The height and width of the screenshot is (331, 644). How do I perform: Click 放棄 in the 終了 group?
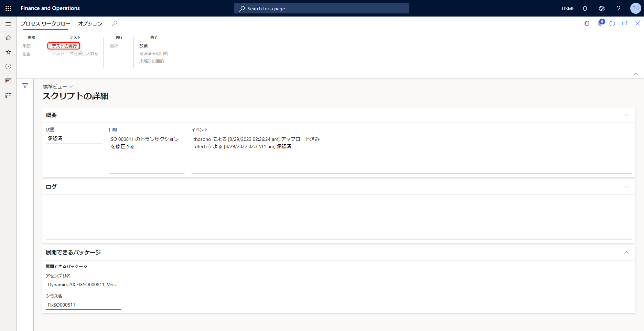point(143,46)
